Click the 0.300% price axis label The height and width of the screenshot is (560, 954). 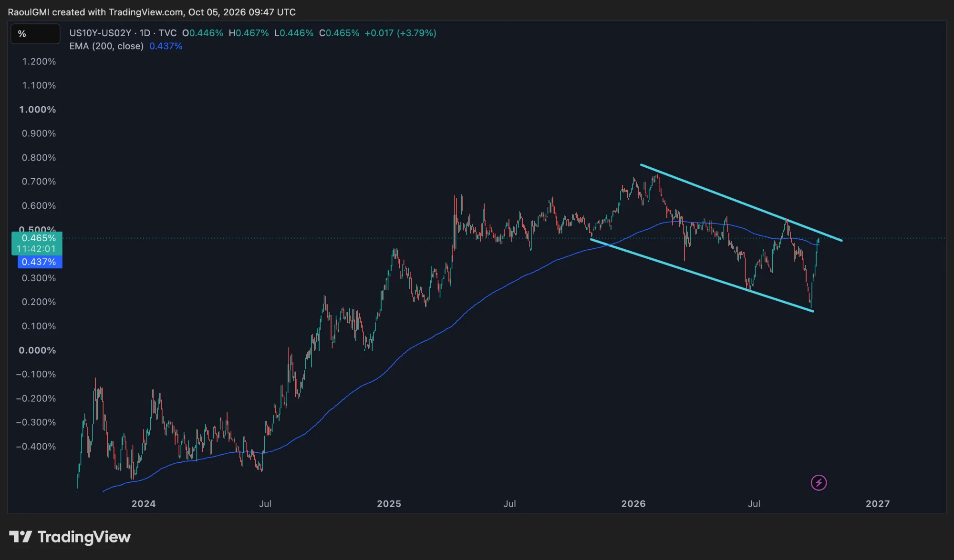tap(39, 278)
